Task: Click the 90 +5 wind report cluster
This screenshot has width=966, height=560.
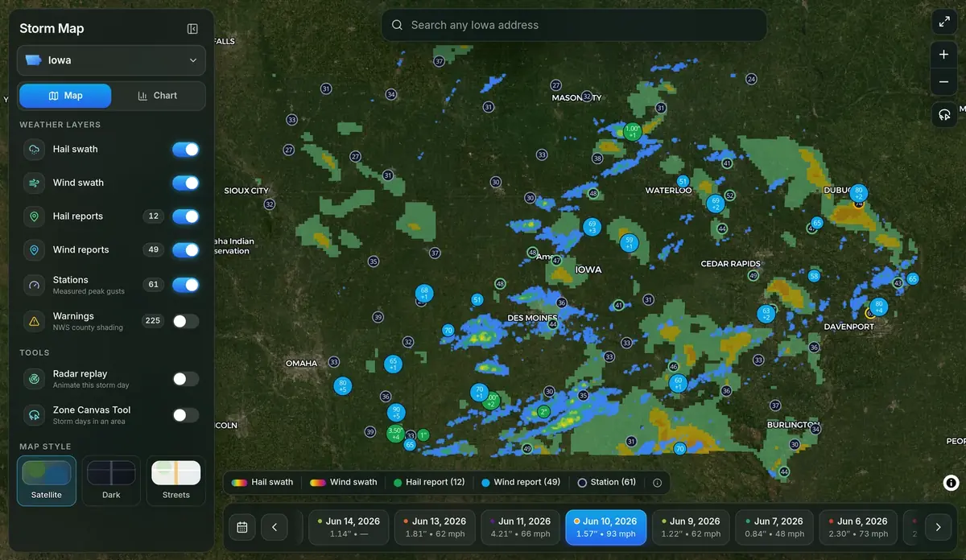Action: tap(395, 413)
